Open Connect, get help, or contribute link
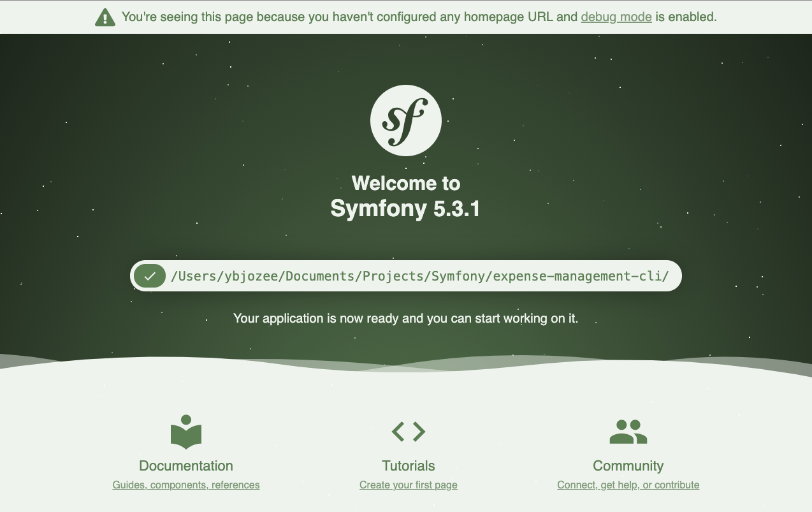This screenshot has width=812, height=512. (x=628, y=485)
